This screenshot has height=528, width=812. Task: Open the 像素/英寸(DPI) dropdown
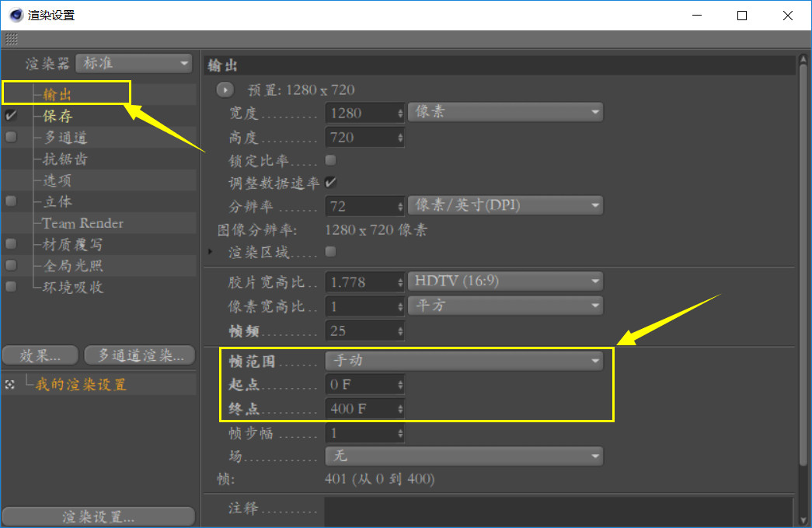coord(505,205)
